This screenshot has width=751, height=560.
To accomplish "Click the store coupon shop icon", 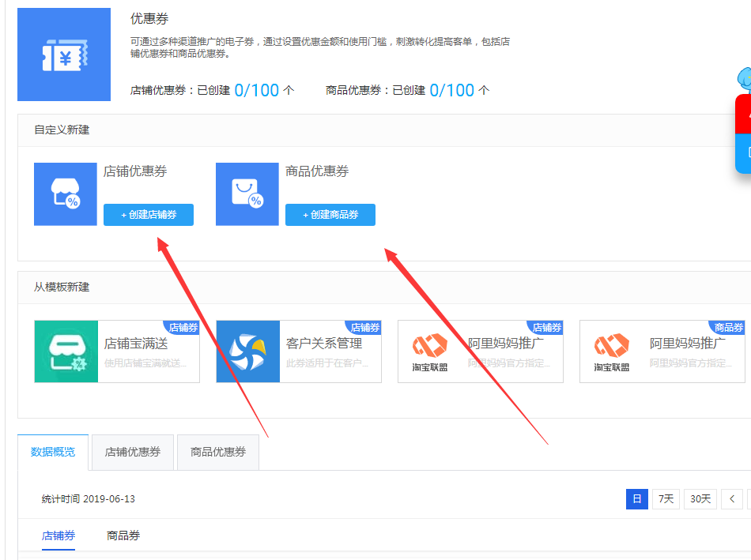I will tap(66, 194).
